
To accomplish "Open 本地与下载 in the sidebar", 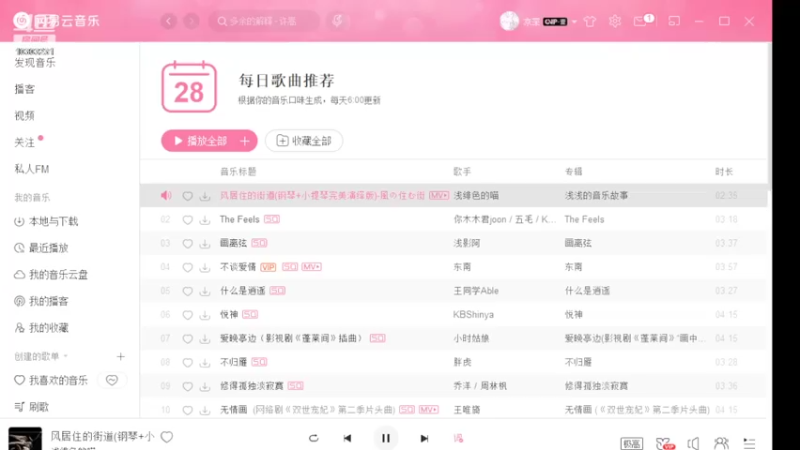I will click(46, 221).
